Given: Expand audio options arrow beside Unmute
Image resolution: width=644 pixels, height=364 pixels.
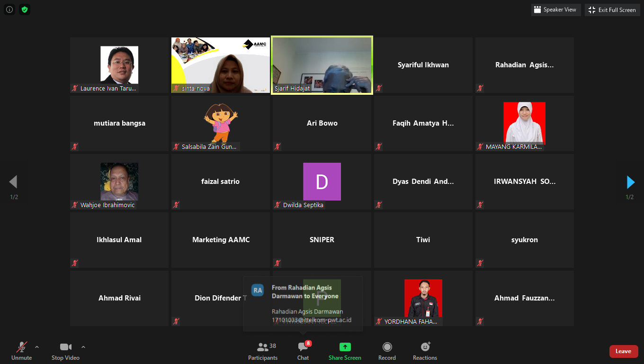Looking at the screenshot, I should tap(37, 347).
